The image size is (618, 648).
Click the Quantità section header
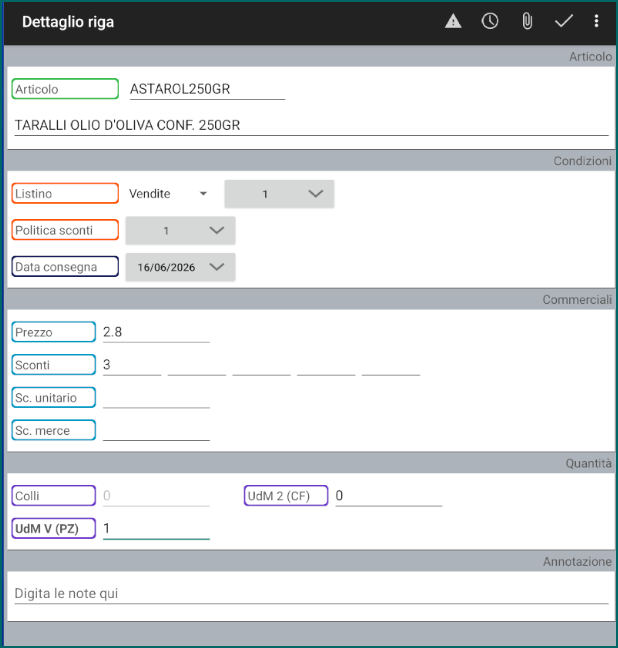(x=588, y=463)
